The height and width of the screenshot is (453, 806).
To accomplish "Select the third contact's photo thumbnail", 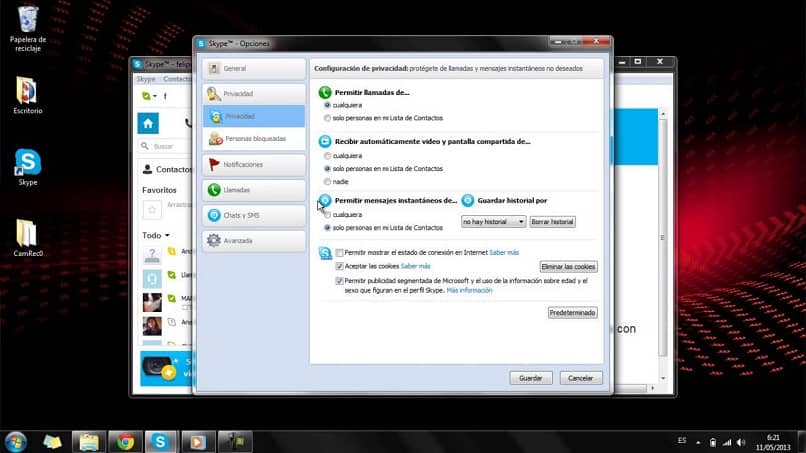I will pyautogui.click(x=152, y=302).
